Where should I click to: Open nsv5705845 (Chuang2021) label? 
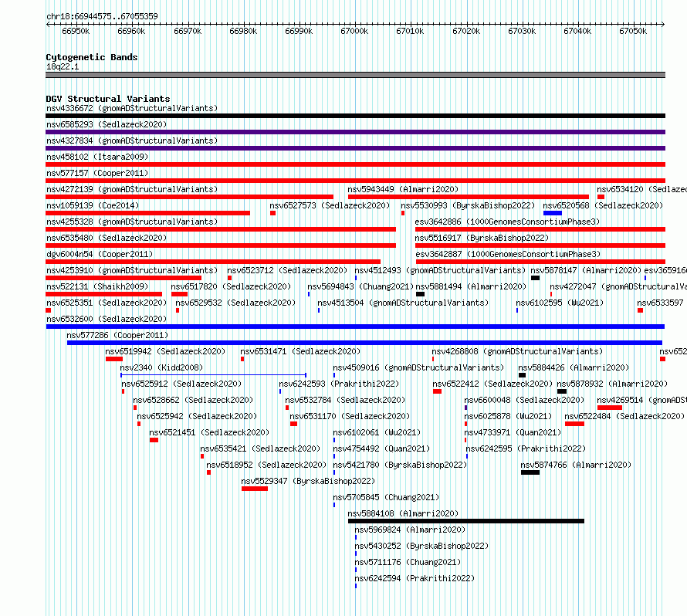pyautogui.click(x=386, y=497)
